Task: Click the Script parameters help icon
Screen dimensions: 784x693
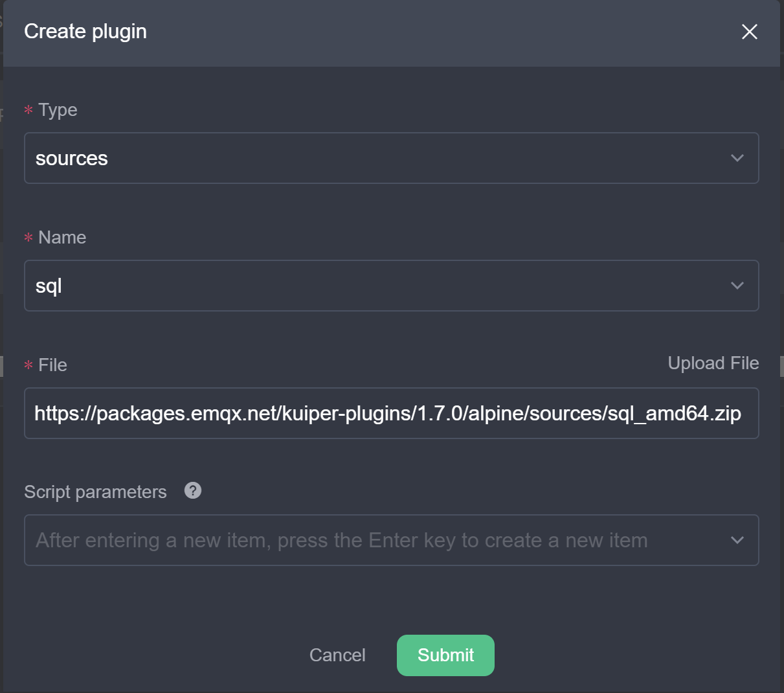Action: point(193,491)
